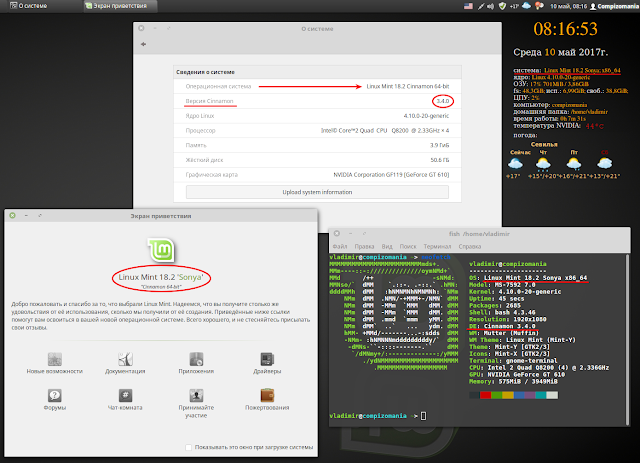Click cyan color block in neofetch palette
The width and height of the screenshot is (640, 463).
coord(541,395)
